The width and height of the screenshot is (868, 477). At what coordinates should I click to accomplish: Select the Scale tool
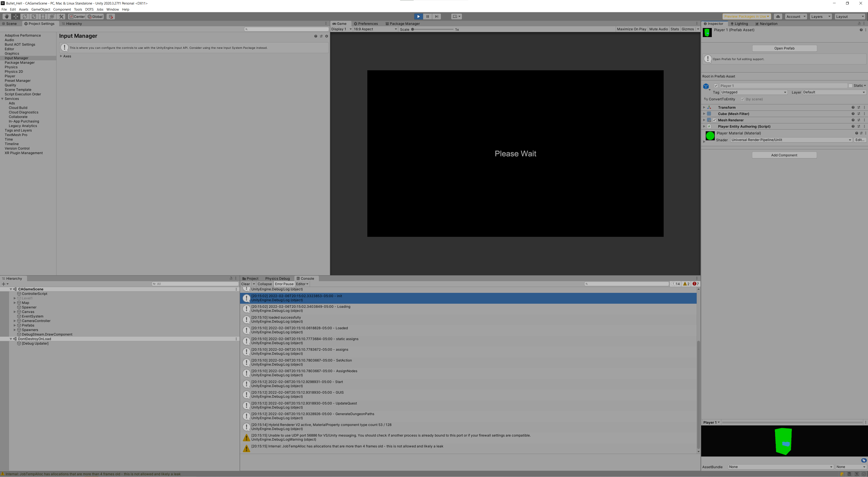pyautogui.click(x=34, y=16)
